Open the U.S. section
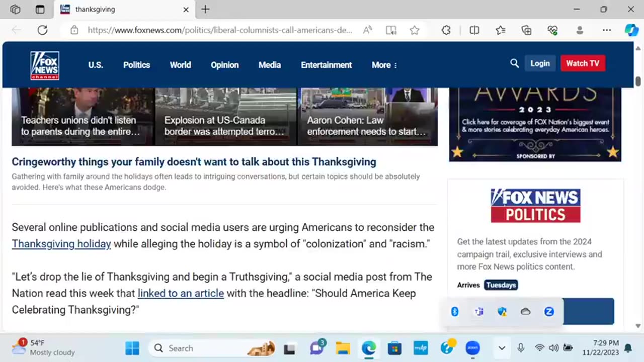Viewport: 644px width, 362px height. pyautogui.click(x=96, y=65)
